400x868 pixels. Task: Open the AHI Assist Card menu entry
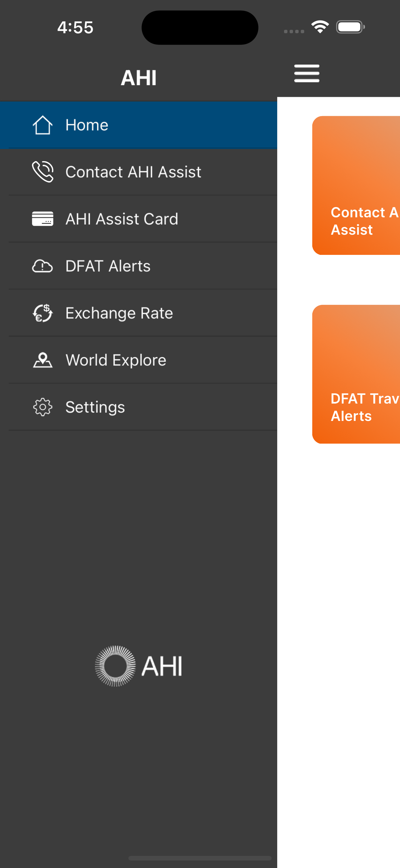point(139,219)
